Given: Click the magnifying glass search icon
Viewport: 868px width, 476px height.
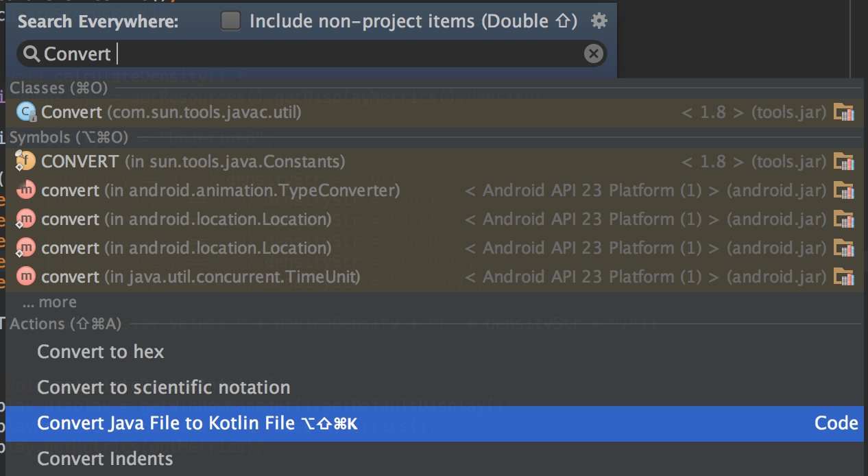Looking at the screenshot, I should coord(31,53).
